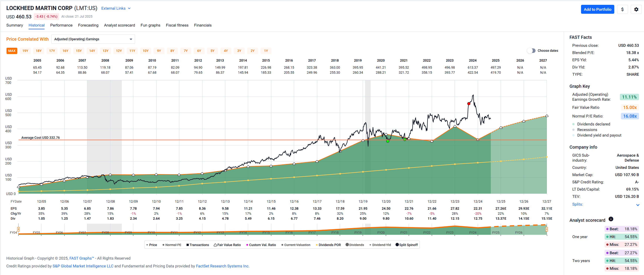Open the settings gear icon
The image size is (644, 275).
coord(636,9)
